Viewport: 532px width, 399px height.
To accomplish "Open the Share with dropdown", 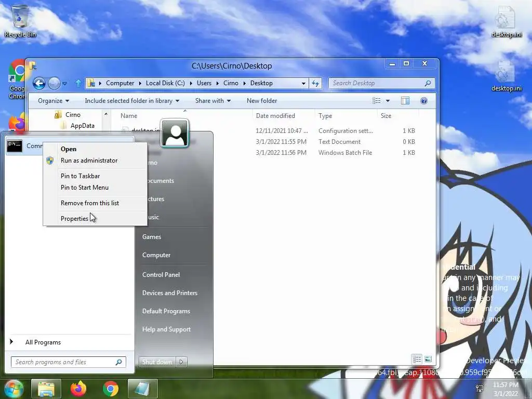I will pos(212,101).
